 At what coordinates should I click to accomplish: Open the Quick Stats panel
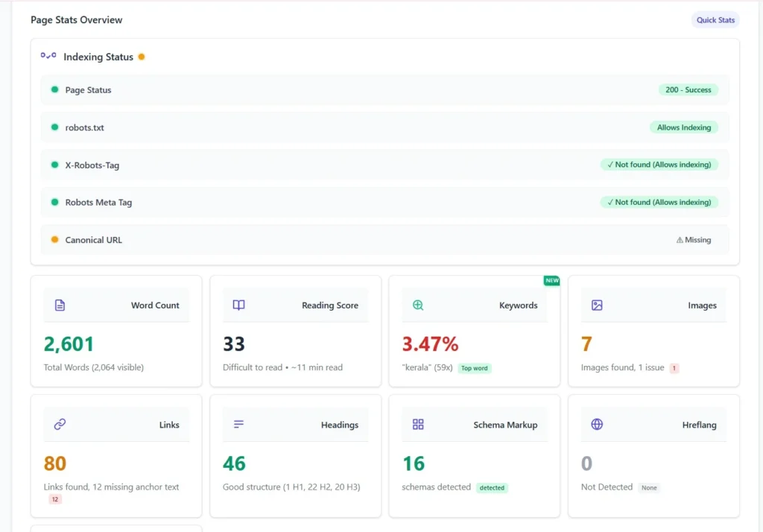point(715,20)
